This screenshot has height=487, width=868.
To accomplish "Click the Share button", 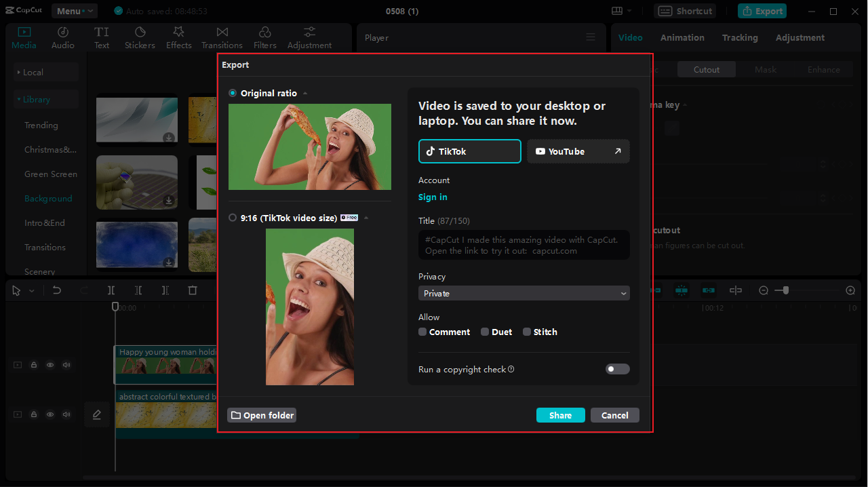I will click(x=561, y=415).
